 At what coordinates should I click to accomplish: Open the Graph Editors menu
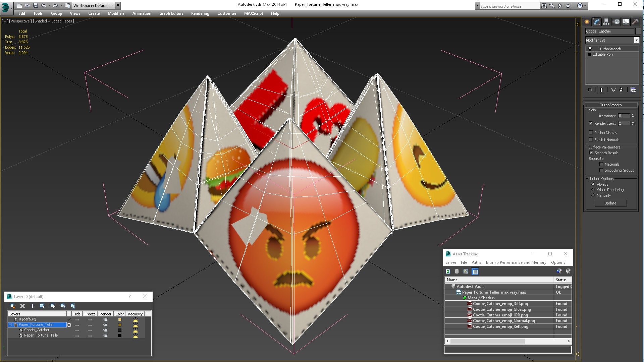coord(171,13)
